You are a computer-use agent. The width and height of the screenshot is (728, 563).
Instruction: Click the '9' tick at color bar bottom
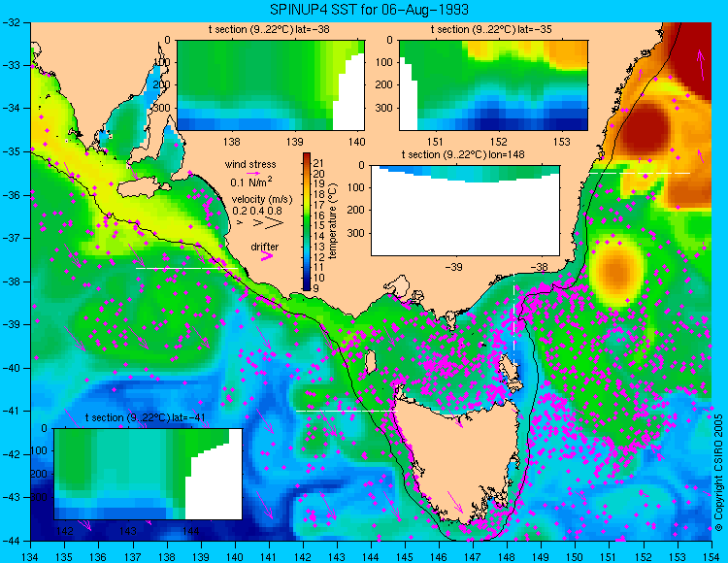click(x=316, y=288)
